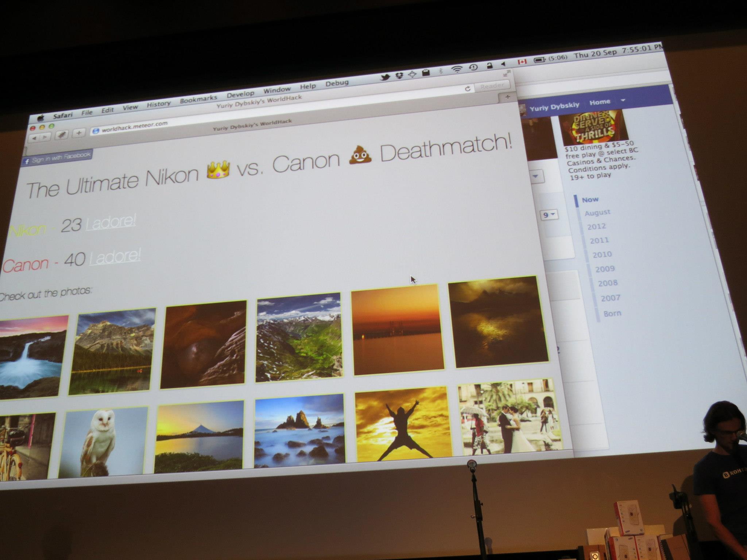Click the globe site icon in address bar
The height and width of the screenshot is (560, 747).
click(96, 131)
